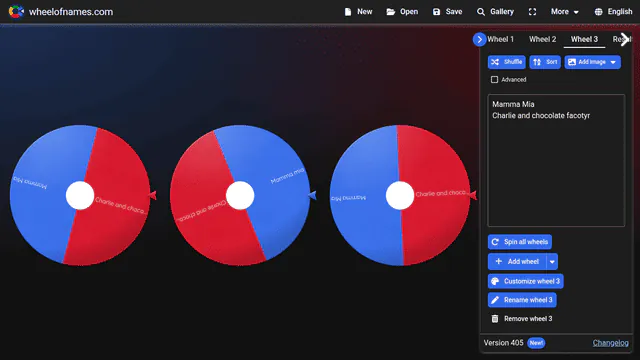Click the New file icon
The height and width of the screenshot is (360, 640).
click(x=348, y=12)
